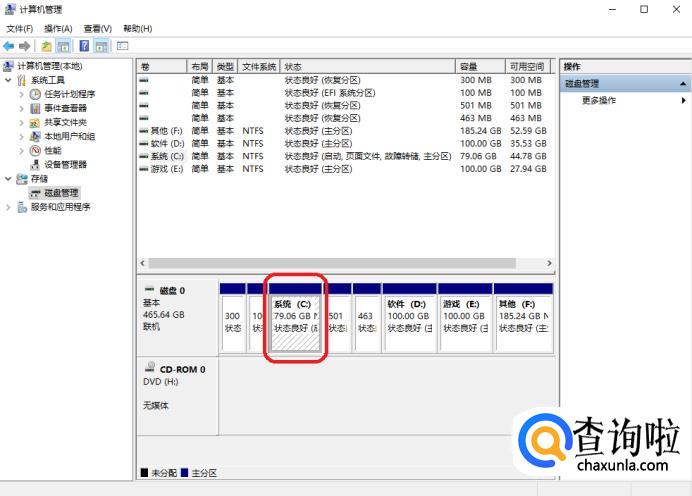Open 更多操作 in the actions pane
The width and height of the screenshot is (692, 496).
tap(598, 101)
